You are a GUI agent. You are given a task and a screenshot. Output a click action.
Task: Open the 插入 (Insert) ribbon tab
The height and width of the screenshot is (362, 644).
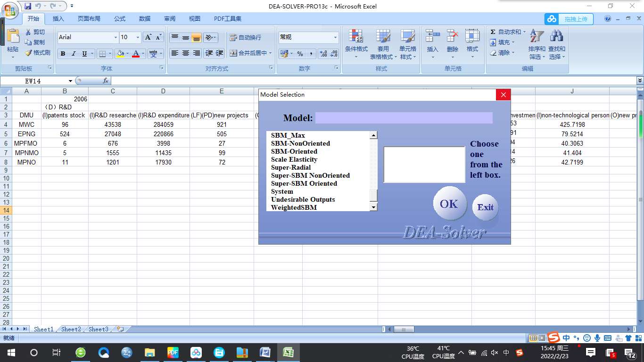click(x=58, y=19)
